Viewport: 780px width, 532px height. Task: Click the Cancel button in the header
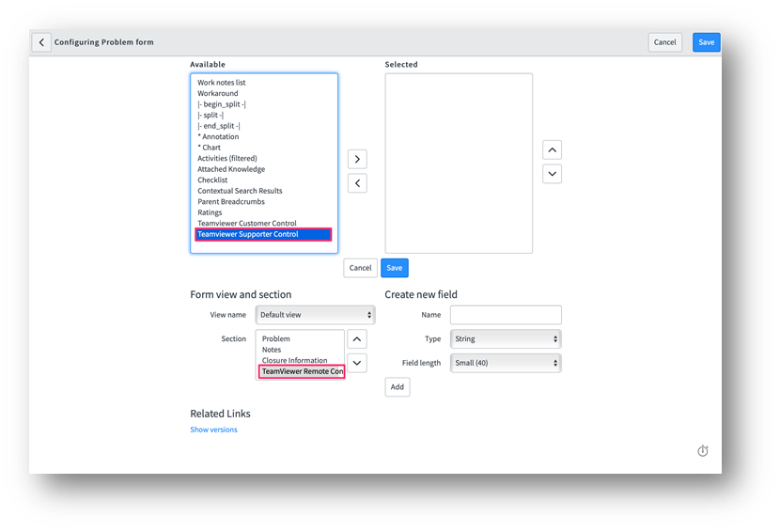click(664, 42)
